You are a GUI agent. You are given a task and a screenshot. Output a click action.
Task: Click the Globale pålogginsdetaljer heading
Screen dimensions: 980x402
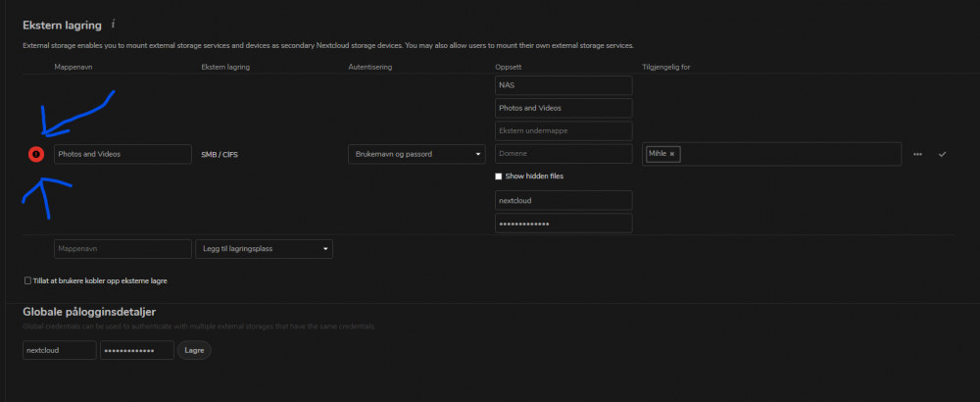89,312
